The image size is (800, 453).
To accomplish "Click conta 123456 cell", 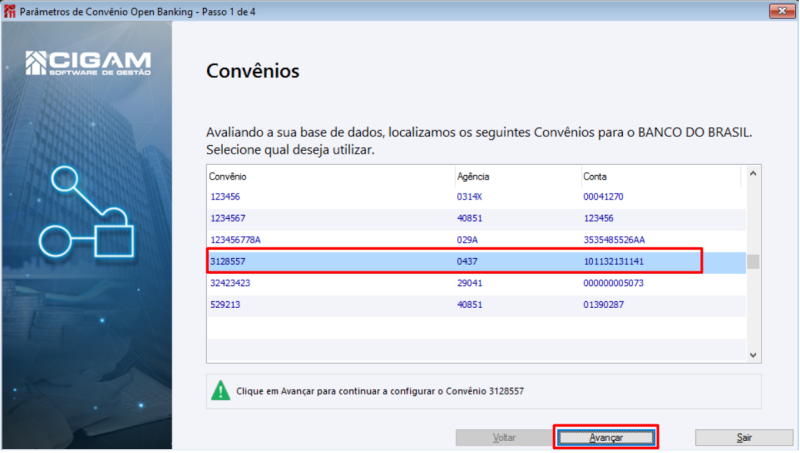I will click(598, 218).
